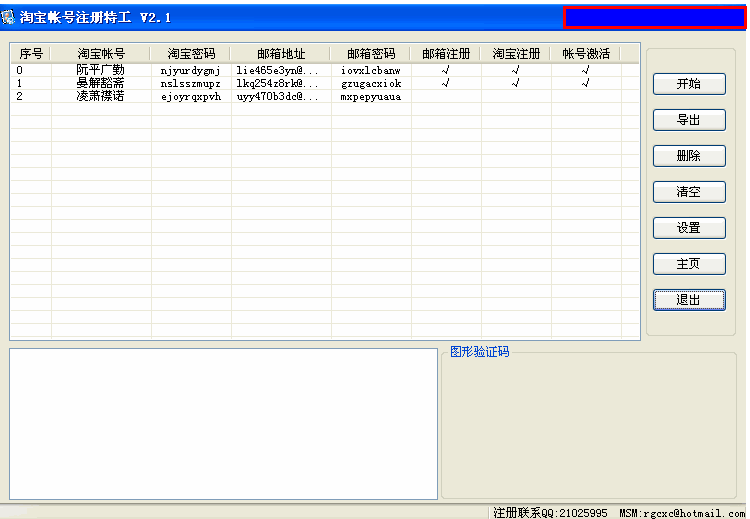Click email cell uyy470b3dc@...
The image size is (750, 519).
(x=277, y=96)
